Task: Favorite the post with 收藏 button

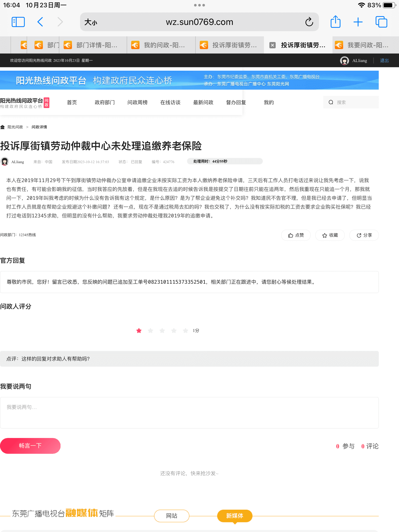Action: tap(330, 235)
